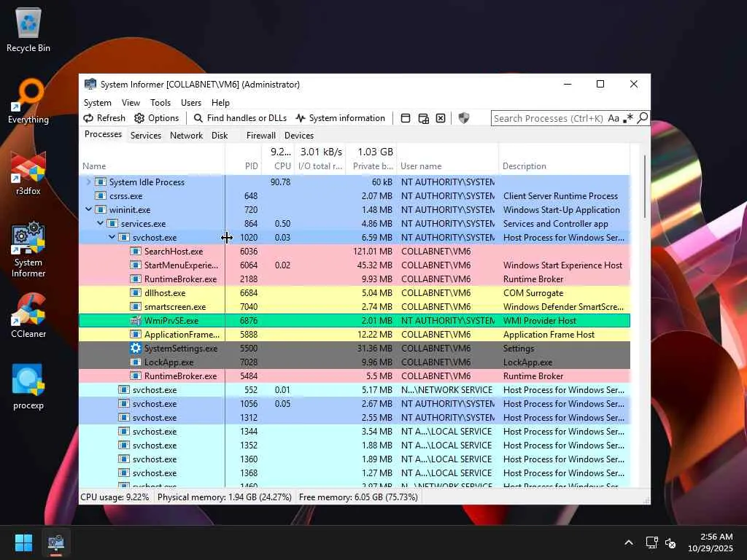Select the Processes tab

pyautogui.click(x=103, y=135)
